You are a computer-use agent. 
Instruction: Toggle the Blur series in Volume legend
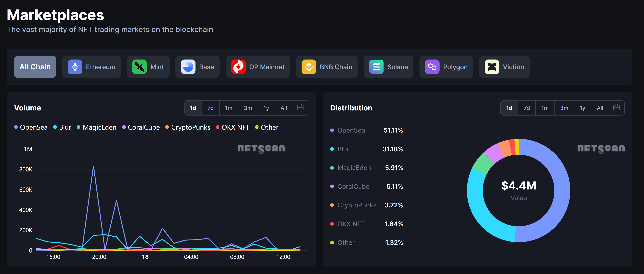[x=55, y=127]
